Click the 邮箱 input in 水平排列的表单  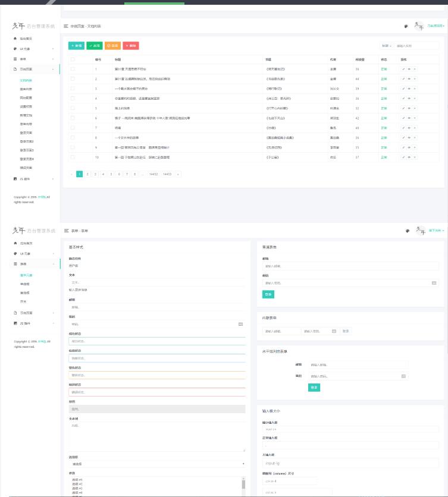pos(358,364)
